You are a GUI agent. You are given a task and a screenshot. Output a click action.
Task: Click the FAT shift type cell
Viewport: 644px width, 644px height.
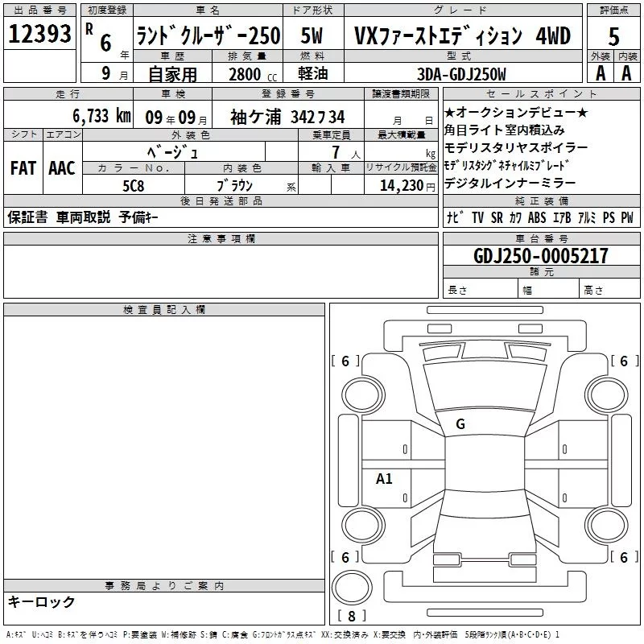23,167
